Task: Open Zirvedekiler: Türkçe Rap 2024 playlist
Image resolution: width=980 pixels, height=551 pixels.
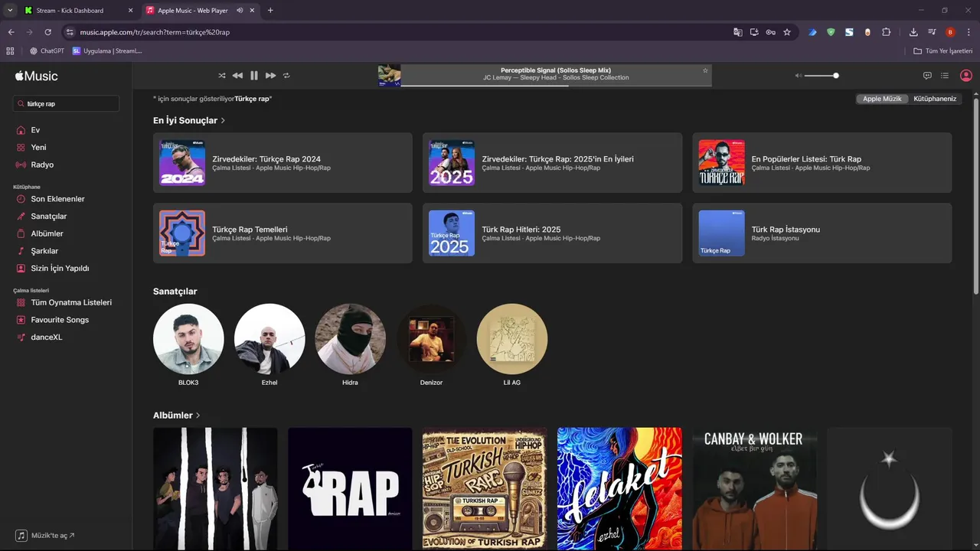Action: point(283,162)
